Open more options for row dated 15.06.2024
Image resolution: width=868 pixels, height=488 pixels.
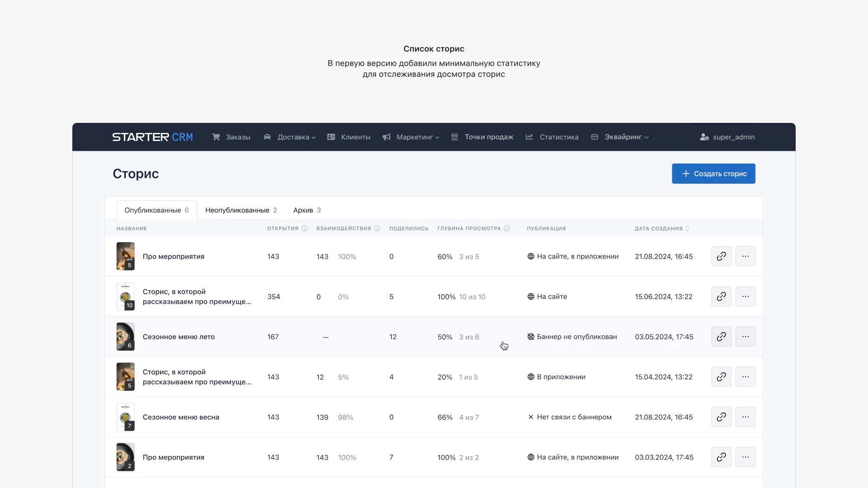pos(745,296)
